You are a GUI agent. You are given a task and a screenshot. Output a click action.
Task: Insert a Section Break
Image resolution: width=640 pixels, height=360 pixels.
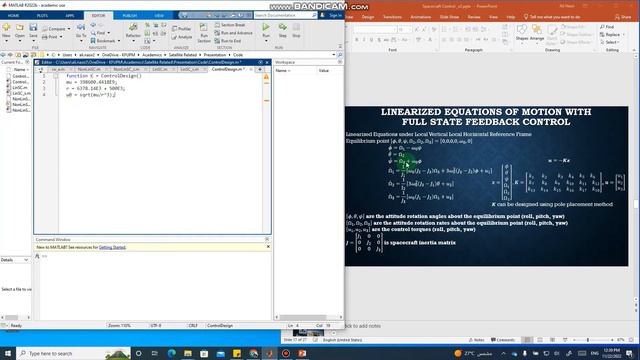tap(230, 25)
